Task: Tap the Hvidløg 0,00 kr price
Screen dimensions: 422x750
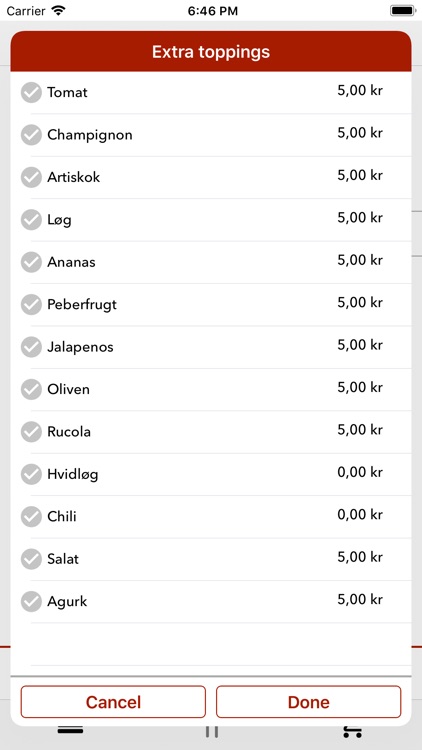Action: click(x=360, y=472)
